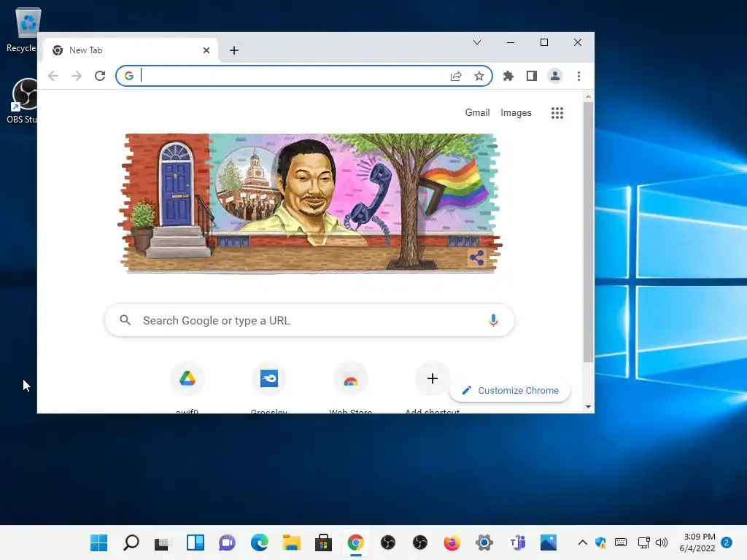This screenshot has width=747, height=560.
Task: Launch Microsoft Edge from taskbar
Action: 260,542
